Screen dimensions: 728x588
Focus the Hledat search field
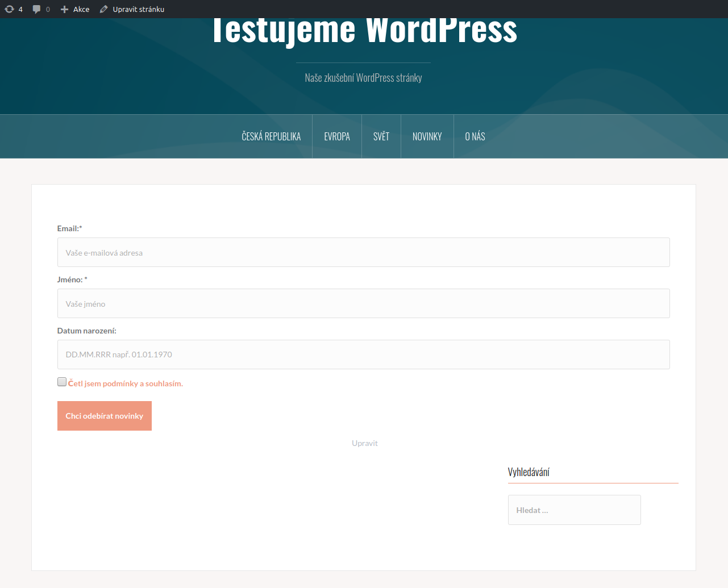click(x=575, y=510)
